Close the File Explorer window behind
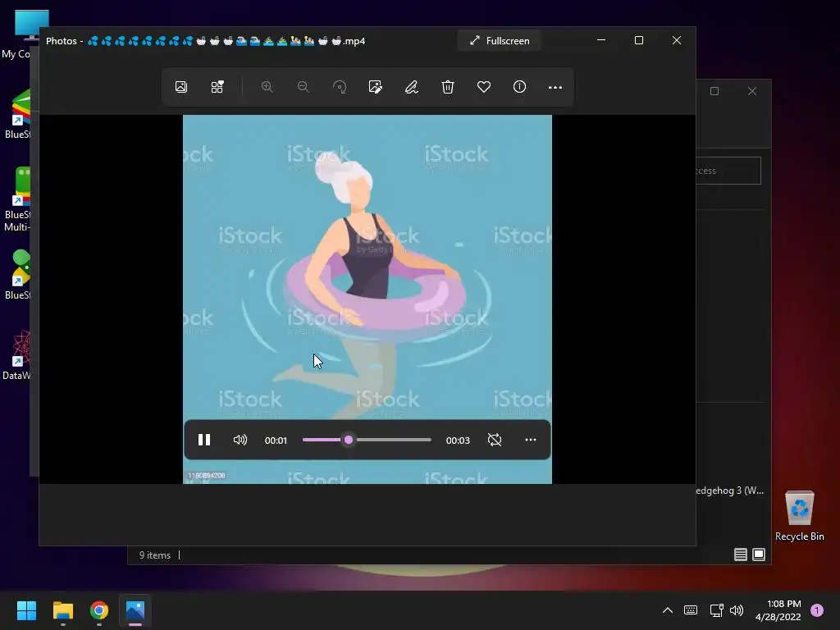840x630 pixels. 752,91
